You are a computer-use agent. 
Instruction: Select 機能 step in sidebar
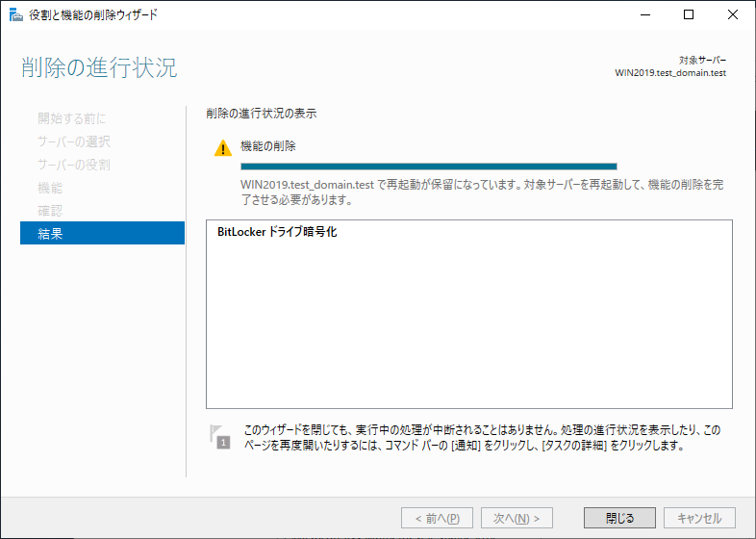coord(50,188)
